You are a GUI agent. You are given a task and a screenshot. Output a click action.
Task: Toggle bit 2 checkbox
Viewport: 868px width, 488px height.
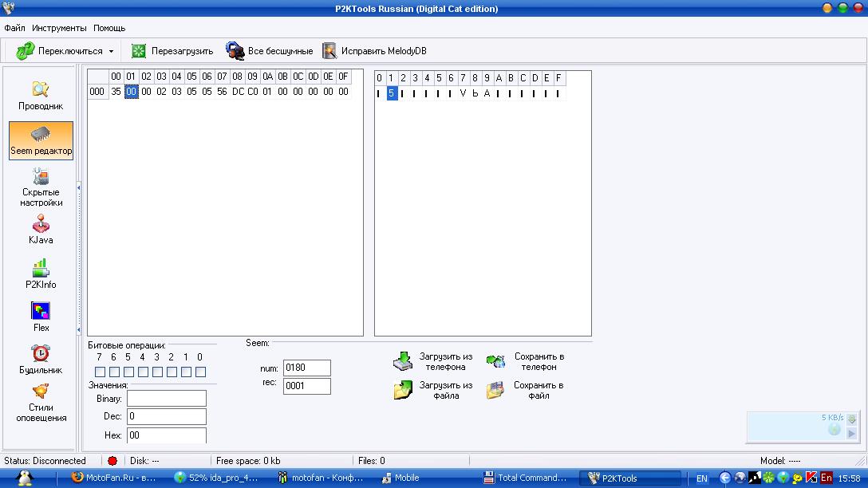[x=172, y=372]
